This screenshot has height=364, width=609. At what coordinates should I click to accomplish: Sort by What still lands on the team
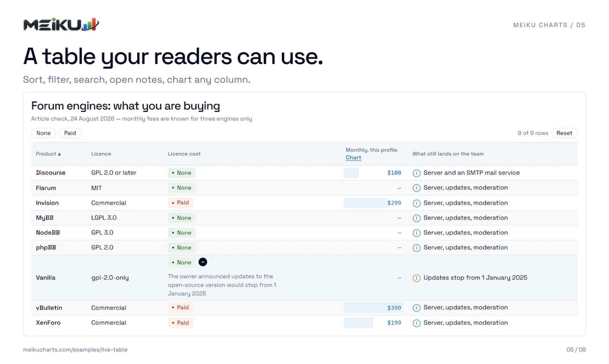pyautogui.click(x=448, y=154)
